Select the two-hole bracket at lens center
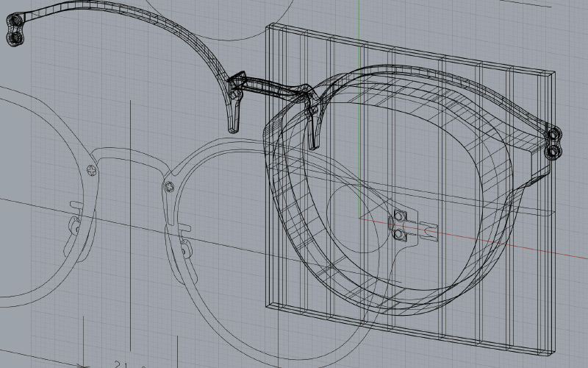Screen dimensions: 588x368 (x=399, y=224)
